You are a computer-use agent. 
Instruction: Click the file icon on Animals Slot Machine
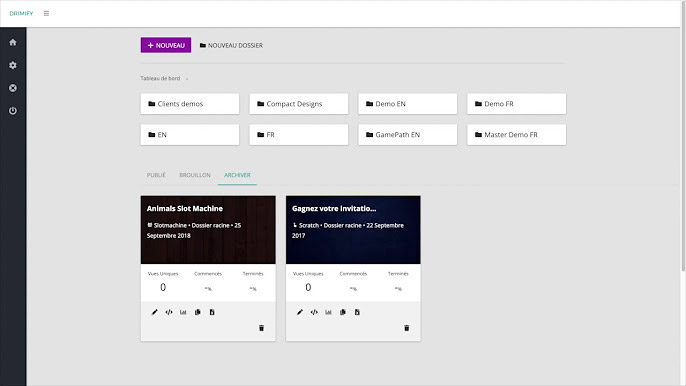point(212,312)
